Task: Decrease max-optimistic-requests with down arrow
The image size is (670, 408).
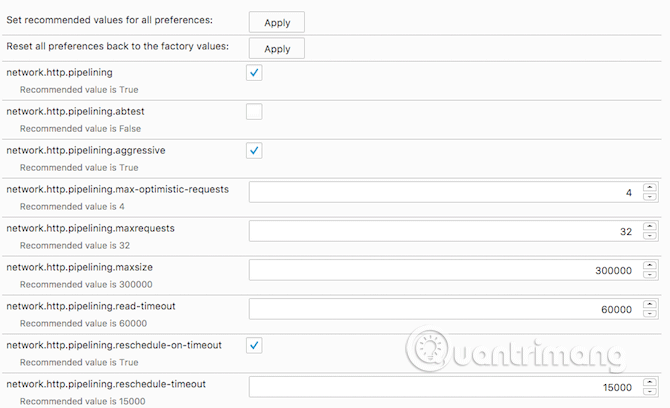Action: [x=650, y=197]
